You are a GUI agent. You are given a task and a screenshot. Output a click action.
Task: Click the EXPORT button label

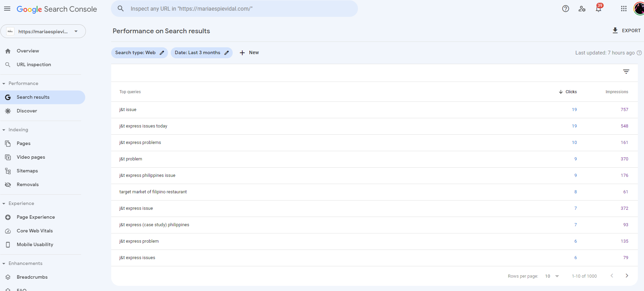tap(631, 31)
